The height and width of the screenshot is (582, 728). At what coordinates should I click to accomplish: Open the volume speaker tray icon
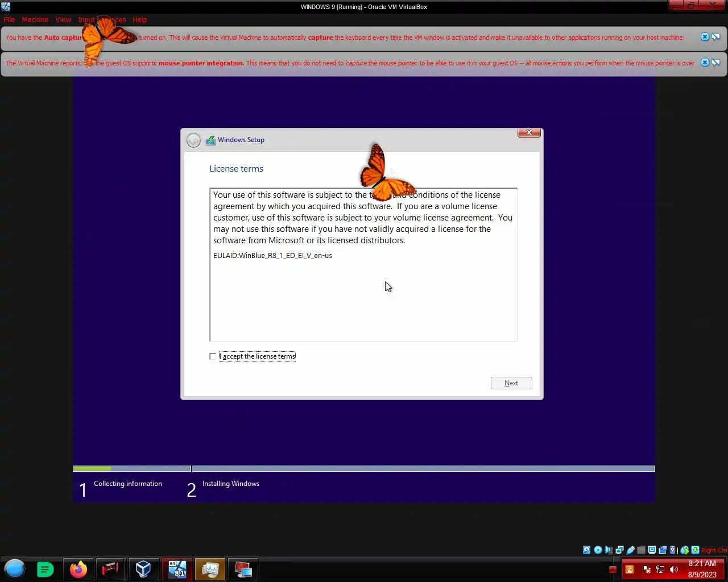point(674,569)
